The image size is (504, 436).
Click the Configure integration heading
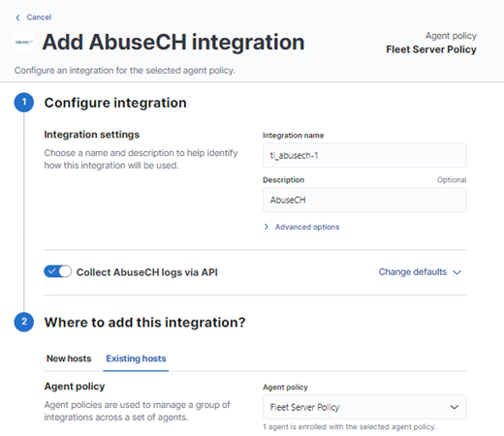[x=115, y=103]
